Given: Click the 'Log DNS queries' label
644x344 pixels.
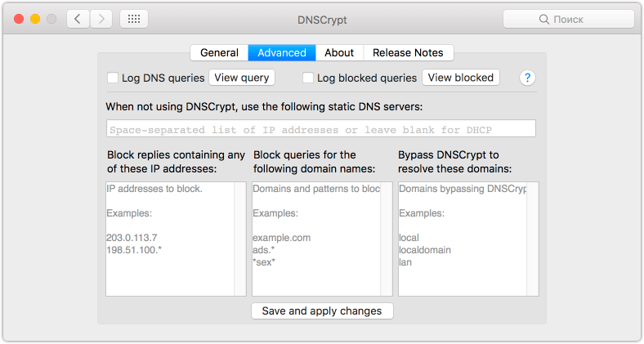Looking at the screenshot, I should coord(163,78).
